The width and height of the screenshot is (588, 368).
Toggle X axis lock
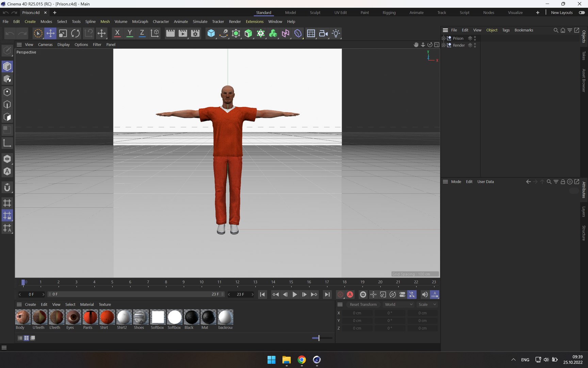pos(117,33)
